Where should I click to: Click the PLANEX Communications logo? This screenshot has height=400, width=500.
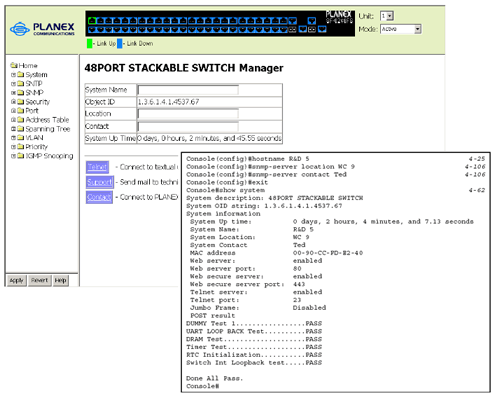42,29
